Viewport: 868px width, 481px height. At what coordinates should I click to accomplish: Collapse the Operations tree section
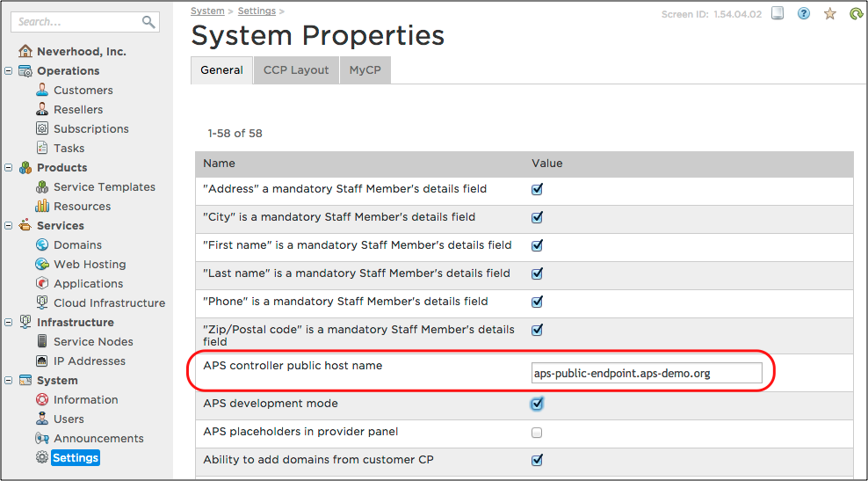pos(9,71)
